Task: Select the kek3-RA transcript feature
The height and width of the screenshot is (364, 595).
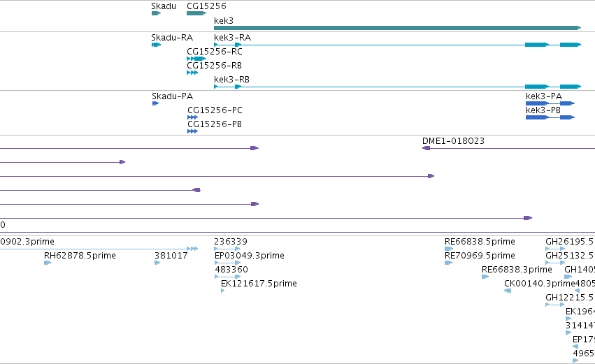Action: [x=397, y=45]
